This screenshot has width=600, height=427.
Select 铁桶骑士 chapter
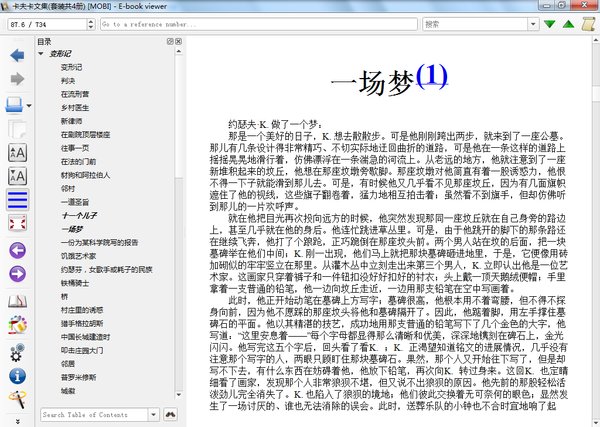click(75, 283)
